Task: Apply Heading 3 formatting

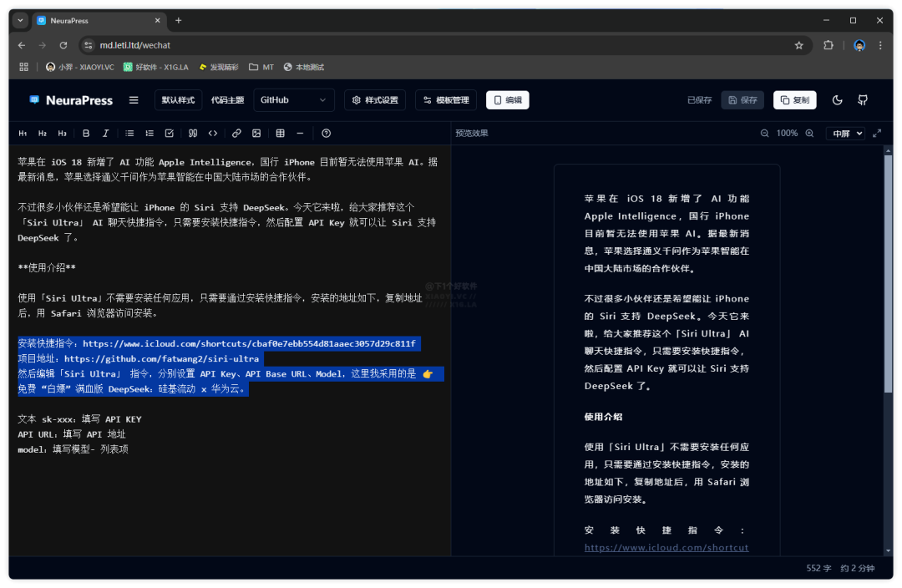Action: click(62, 134)
